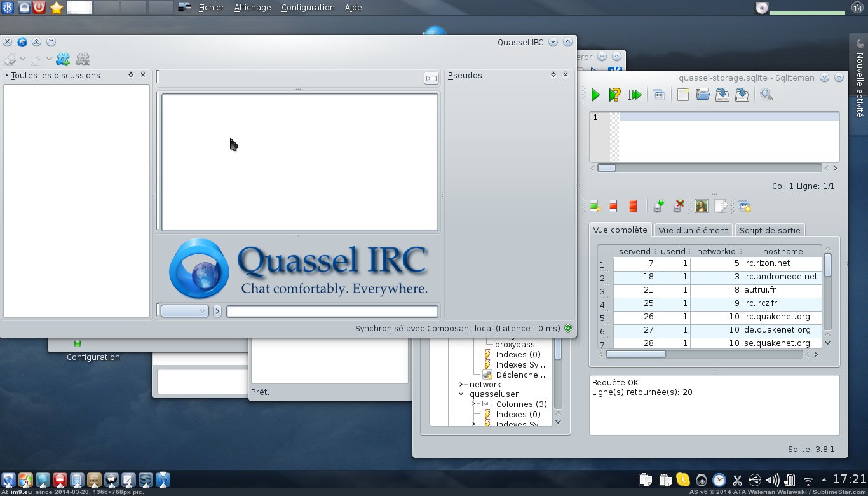
Task: Click the topic line toggle button in Quassel
Action: [x=431, y=78]
